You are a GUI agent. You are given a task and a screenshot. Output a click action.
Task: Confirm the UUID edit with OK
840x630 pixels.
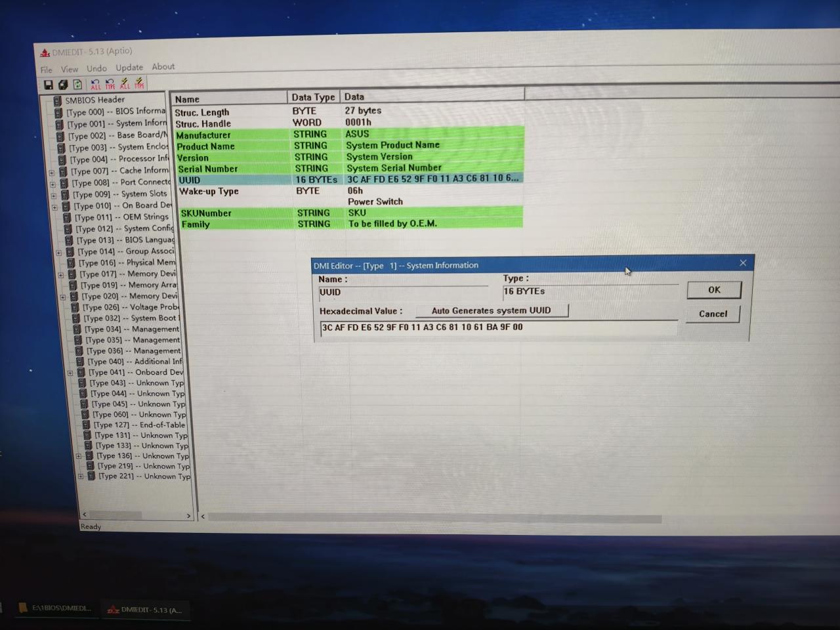(x=714, y=290)
